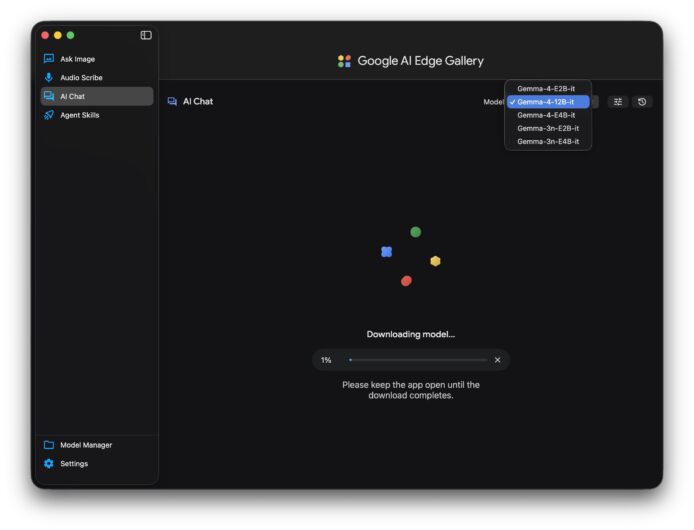The height and width of the screenshot is (530, 694).
Task: Close the window with red button
Action: click(45, 35)
